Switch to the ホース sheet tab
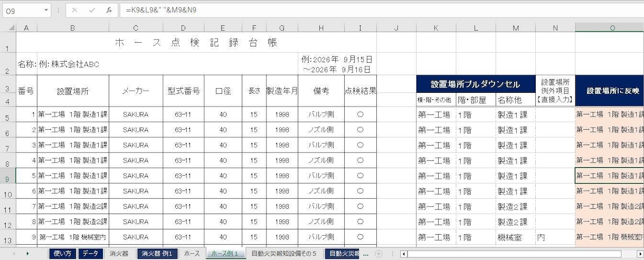This screenshot has width=644, height=260. [x=192, y=254]
